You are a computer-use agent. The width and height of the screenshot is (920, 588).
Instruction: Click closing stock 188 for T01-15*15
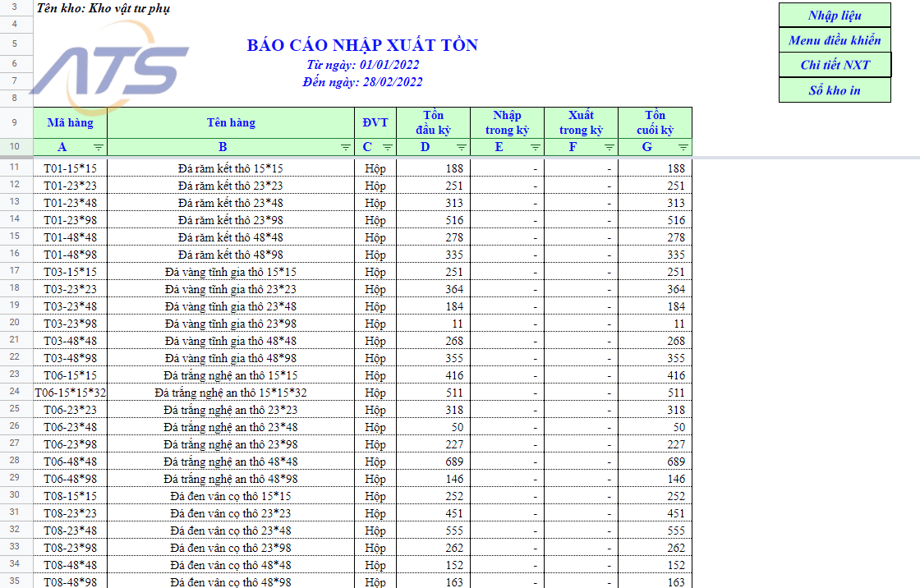655,168
